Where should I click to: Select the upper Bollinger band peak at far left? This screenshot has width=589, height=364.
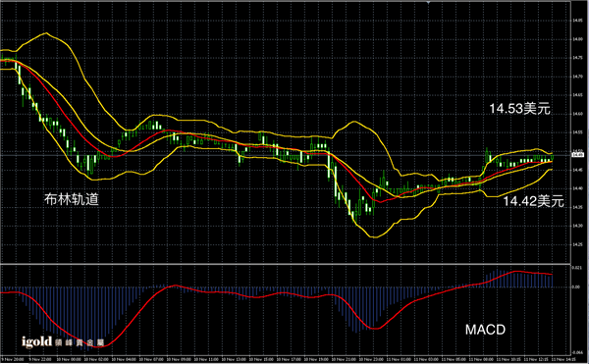point(46,33)
